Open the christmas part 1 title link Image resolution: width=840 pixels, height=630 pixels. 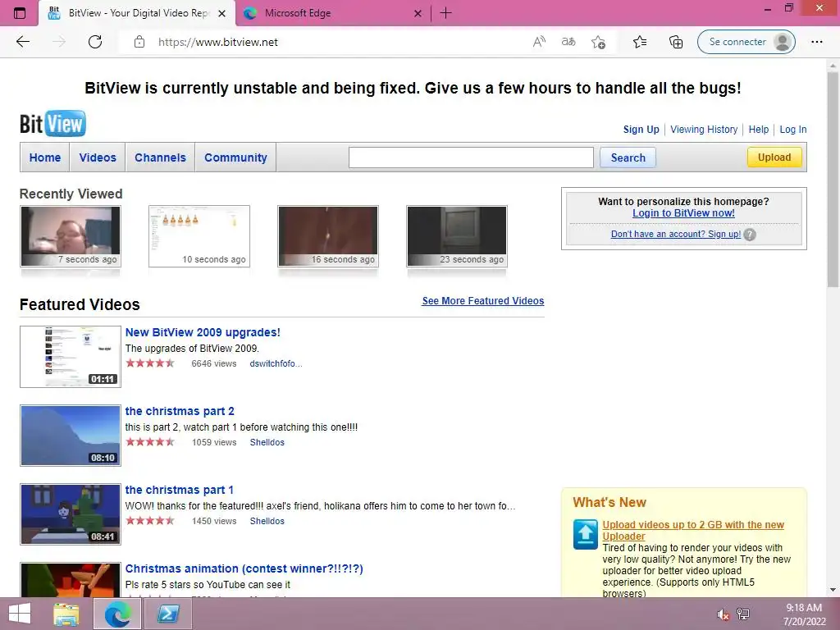coord(180,490)
